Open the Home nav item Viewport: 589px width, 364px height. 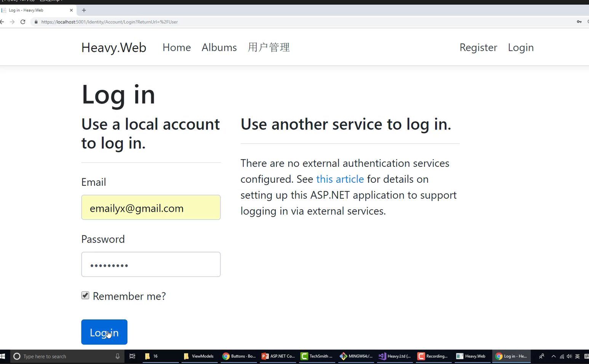176,48
